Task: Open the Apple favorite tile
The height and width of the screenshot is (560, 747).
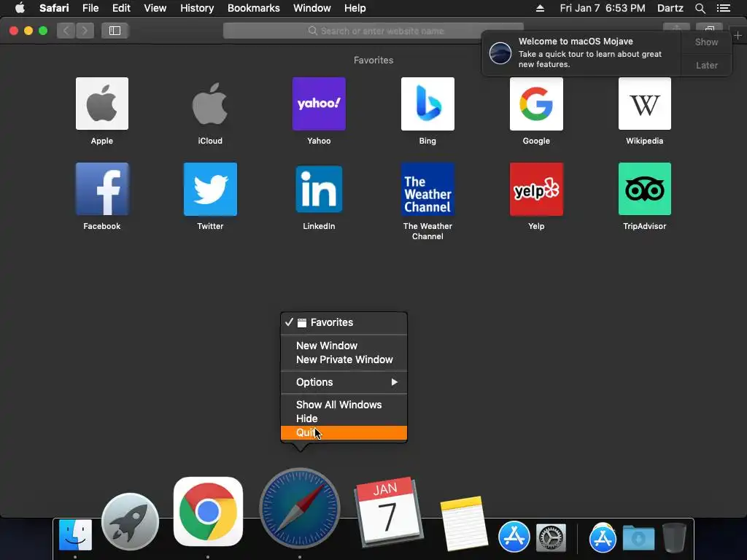Action: [x=102, y=104]
